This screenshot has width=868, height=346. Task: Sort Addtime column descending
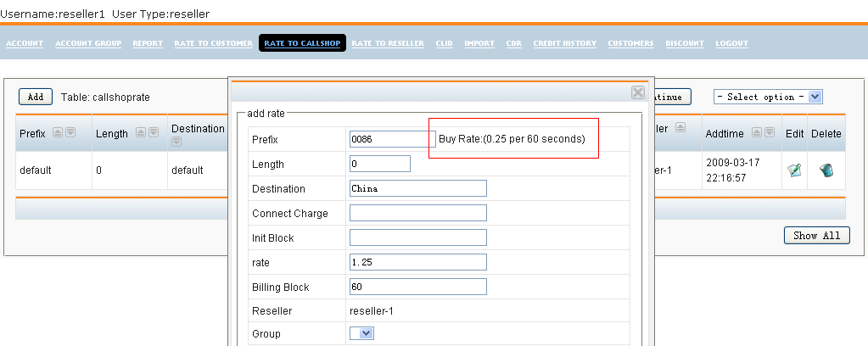[x=770, y=133]
